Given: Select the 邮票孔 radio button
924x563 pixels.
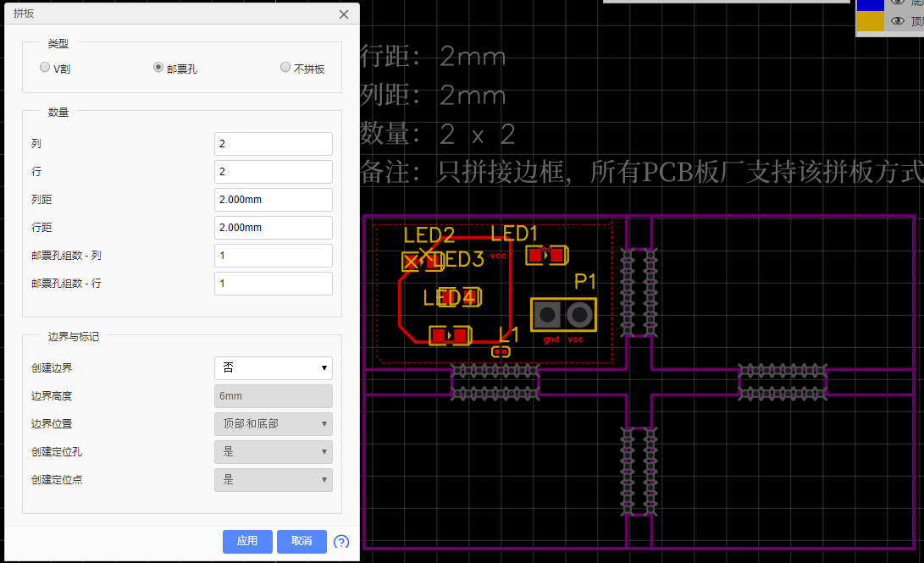Looking at the screenshot, I should (x=158, y=67).
